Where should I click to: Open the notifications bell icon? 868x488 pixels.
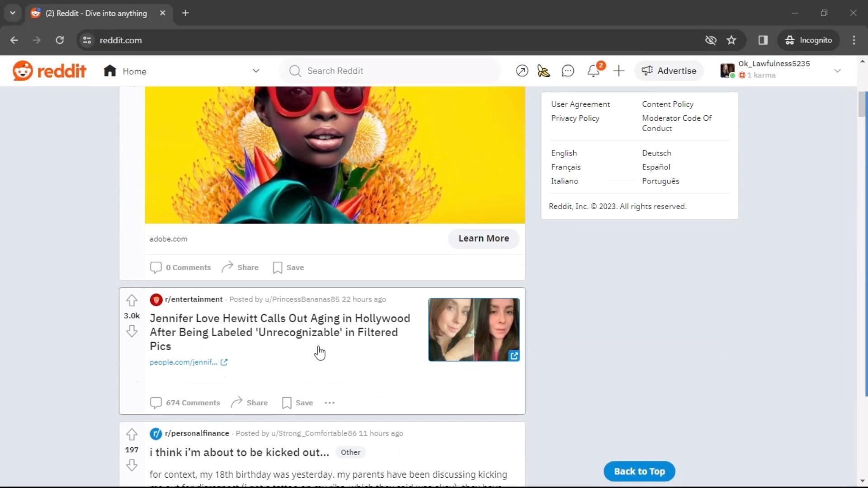pyautogui.click(x=593, y=71)
